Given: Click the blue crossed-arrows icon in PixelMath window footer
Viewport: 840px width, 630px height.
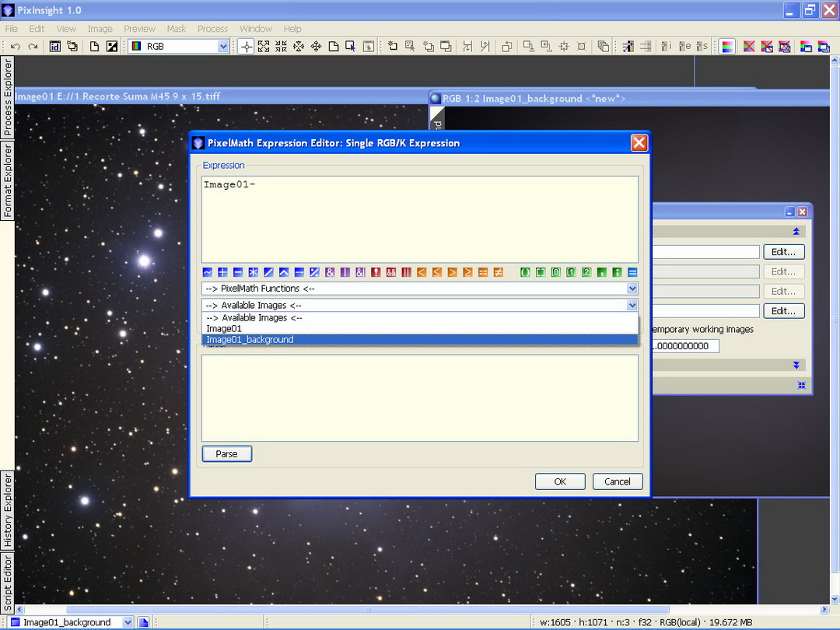Looking at the screenshot, I should coord(801,385).
